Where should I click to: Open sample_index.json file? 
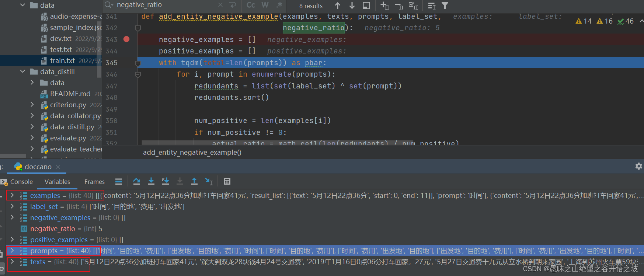[x=76, y=27]
